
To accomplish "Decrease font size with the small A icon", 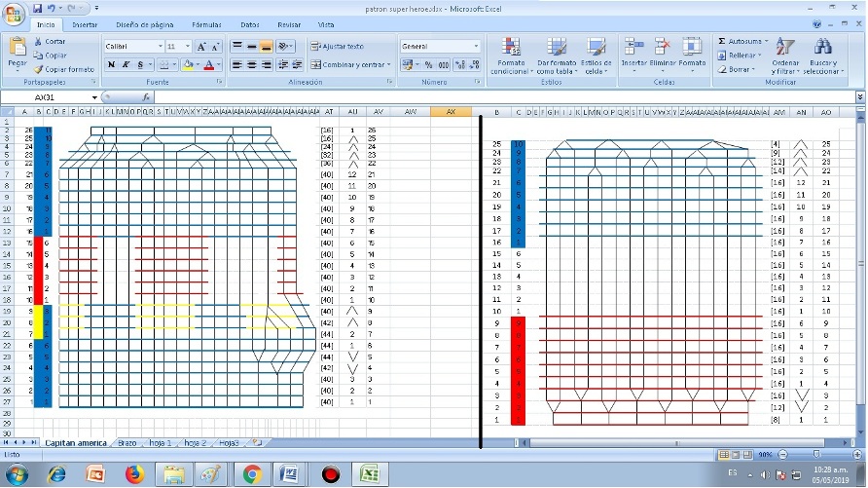I will point(215,47).
